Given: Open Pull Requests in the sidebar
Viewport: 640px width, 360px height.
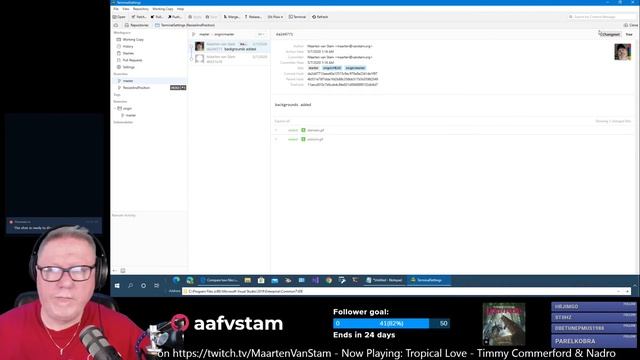Looking at the screenshot, I should (130, 60).
